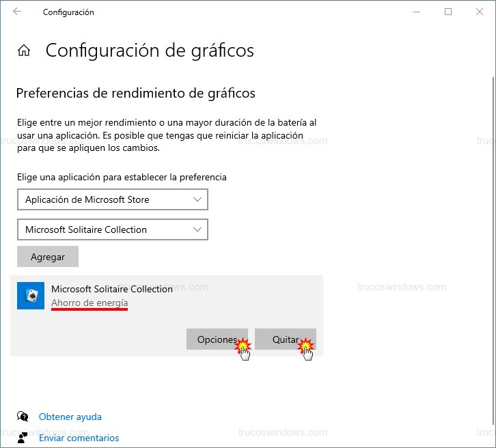Click the Microsoft Solitaire Collection app icon

(x=31, y=296)
